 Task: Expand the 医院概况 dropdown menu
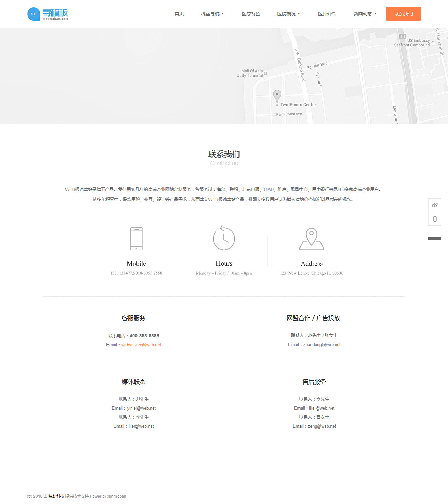point(288,14)
